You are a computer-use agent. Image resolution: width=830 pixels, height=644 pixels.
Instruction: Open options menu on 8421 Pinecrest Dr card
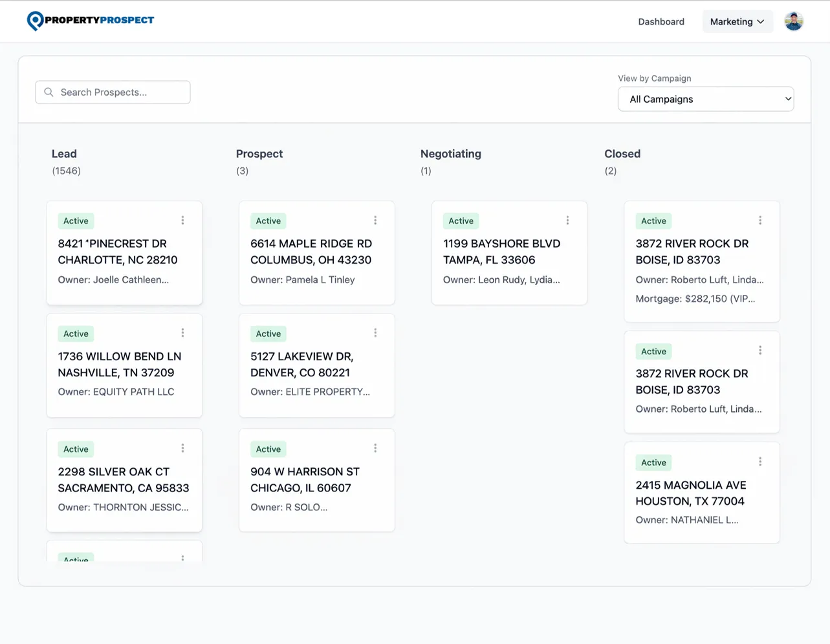coord(183,220)
